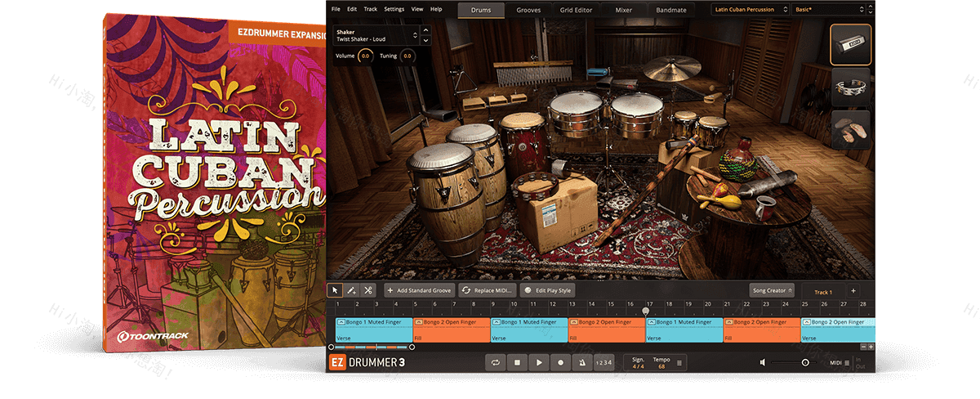
Task: Switch to the Grooves tab
Action: (x=528, y=10)
